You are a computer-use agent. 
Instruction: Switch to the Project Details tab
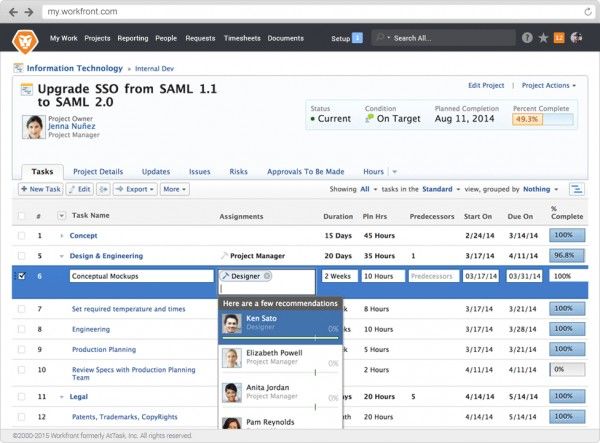pos(98,171)
